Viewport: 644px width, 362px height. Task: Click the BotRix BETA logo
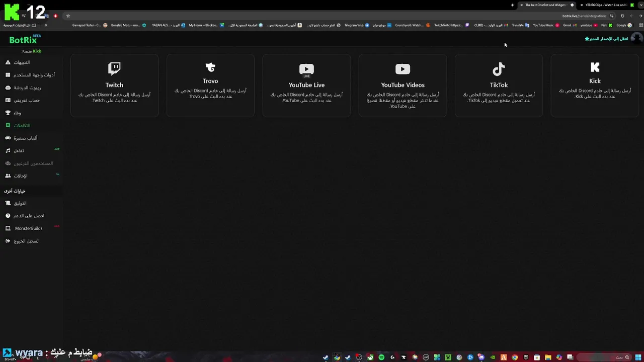[x=25, y=39]
